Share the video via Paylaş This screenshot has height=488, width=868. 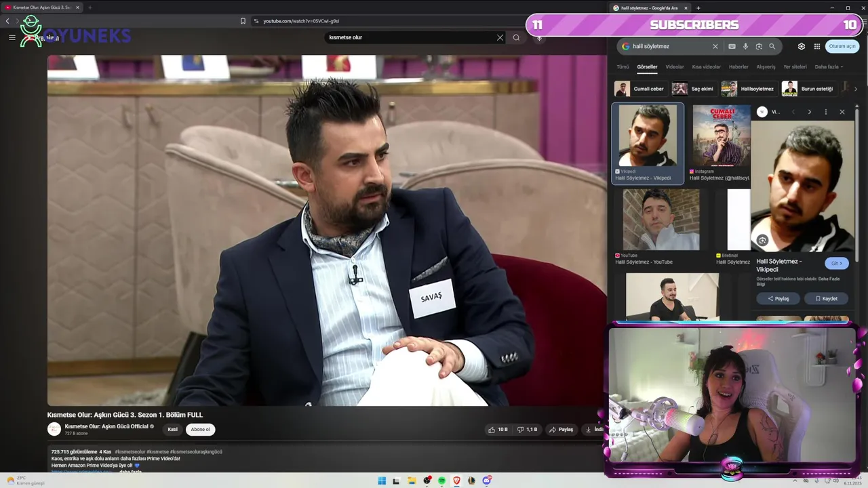tap(561, 430)
